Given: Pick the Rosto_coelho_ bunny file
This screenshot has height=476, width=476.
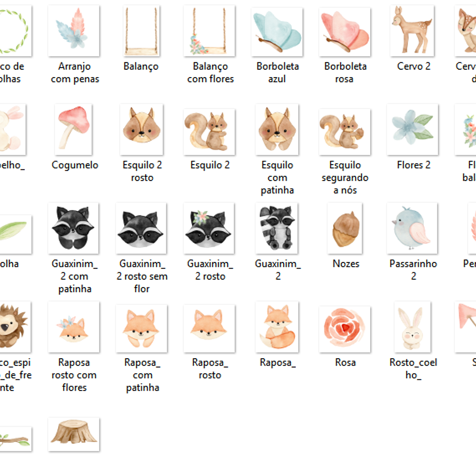Looking at the screenshot, I should click(x=412, y=326).
